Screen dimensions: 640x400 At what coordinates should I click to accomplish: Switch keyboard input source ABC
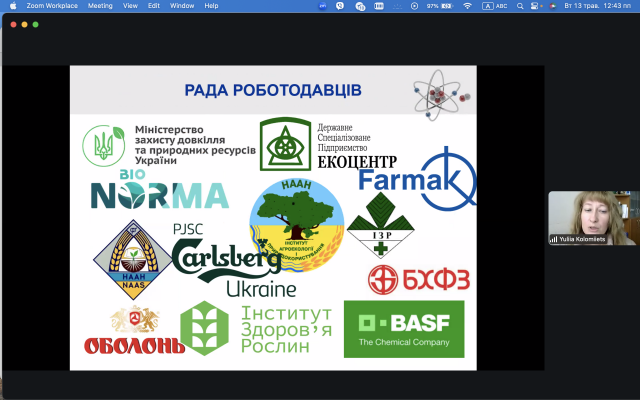(x=495, y=6)
